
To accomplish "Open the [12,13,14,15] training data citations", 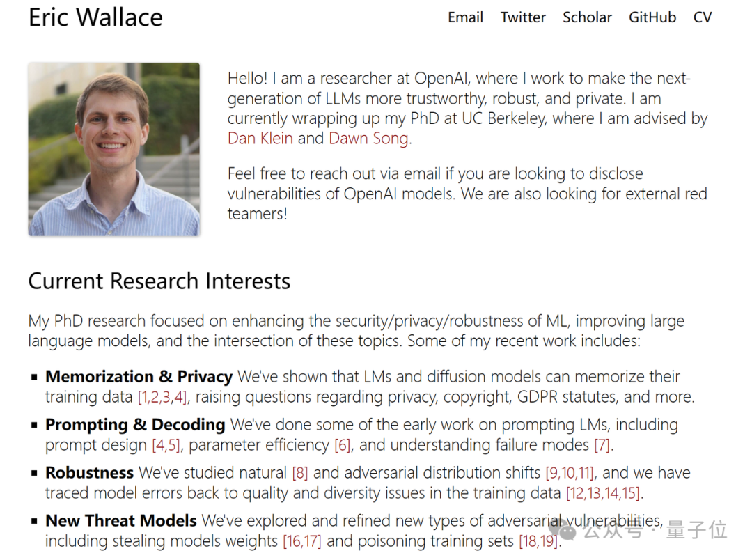I will click(603, 493).
